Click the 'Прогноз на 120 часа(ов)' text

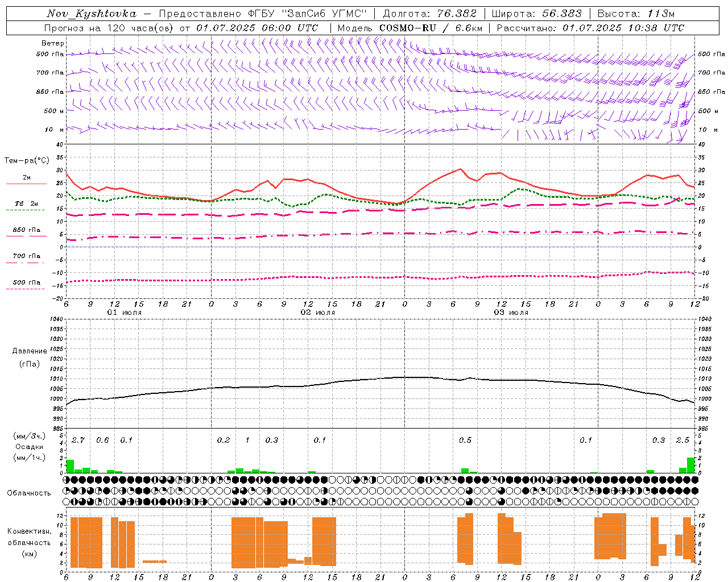110,28
